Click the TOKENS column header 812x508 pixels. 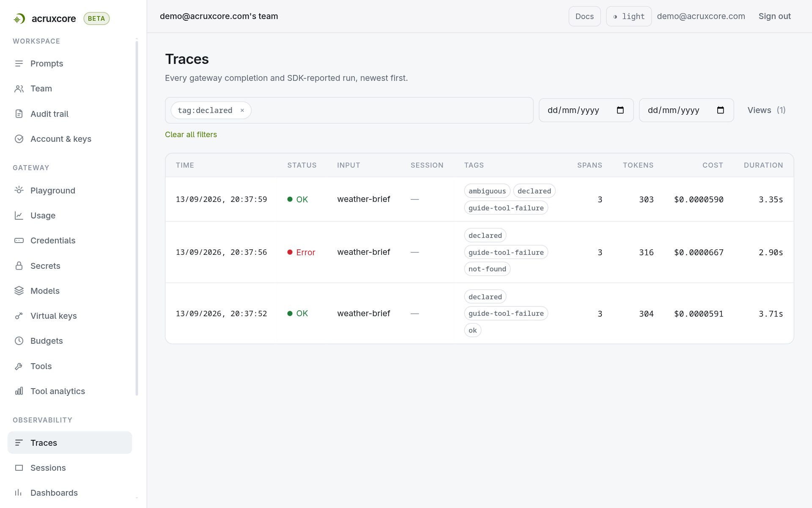(638, 165)
